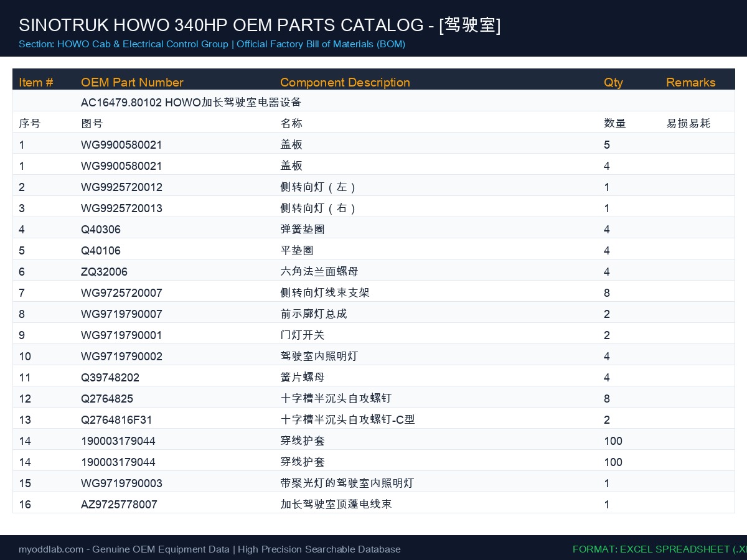Click the "Component Description" column header

[345, 82]
